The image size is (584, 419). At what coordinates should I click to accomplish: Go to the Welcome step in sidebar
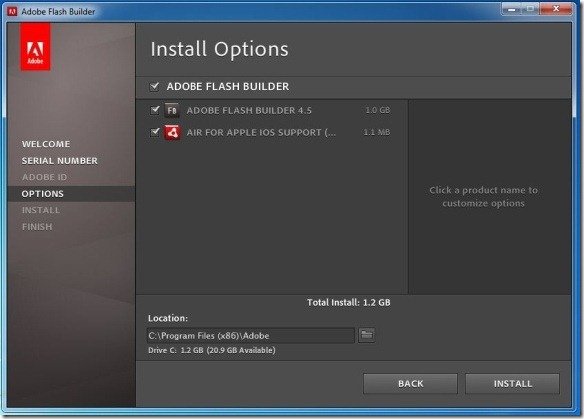[x=46, y=144]
